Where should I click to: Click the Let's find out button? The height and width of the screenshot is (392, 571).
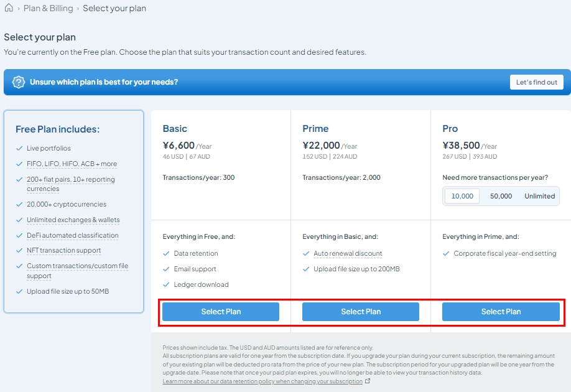536,82
